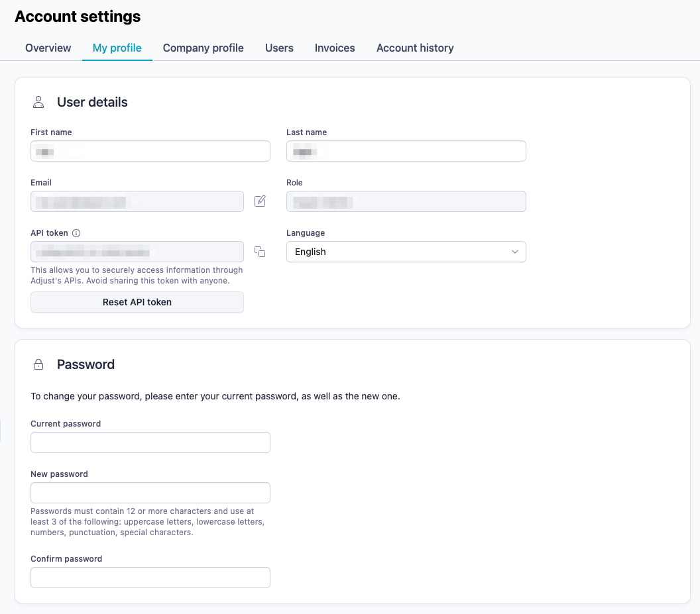Screen dimensions: 700x614
Task: Open the Language dropdown
Action: (x=406, y=252)
